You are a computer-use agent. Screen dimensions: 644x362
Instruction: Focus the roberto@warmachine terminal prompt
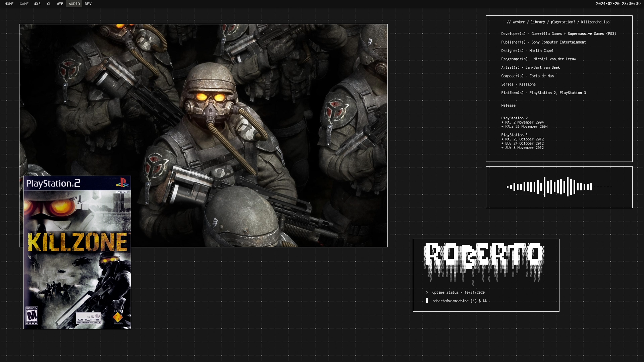pyautogui.click(x=457, y=301)
